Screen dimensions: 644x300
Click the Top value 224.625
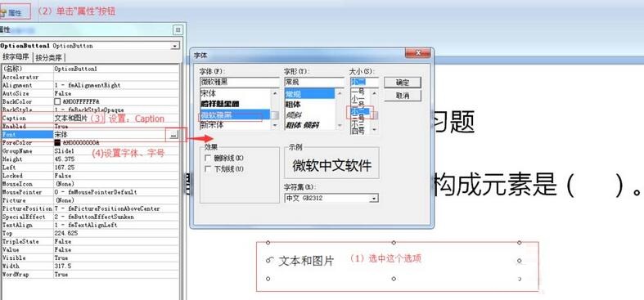pos(65,233)
